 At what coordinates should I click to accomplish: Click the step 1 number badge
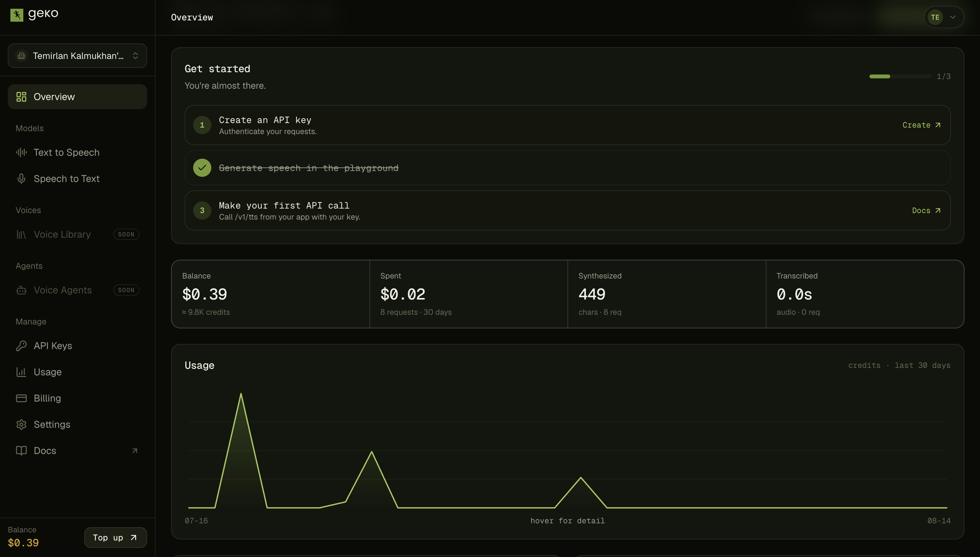click(x=202, y=125)
